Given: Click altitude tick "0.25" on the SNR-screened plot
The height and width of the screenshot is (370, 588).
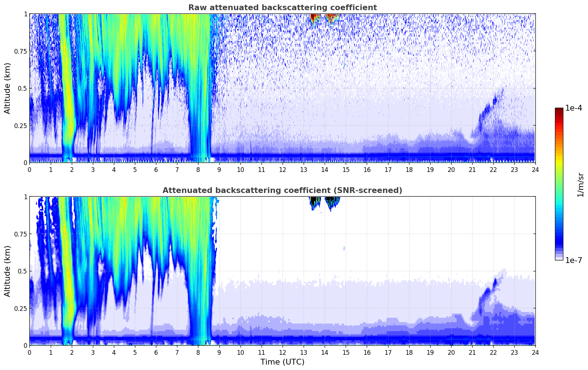Looking at the screenshot, I should [x=20, y=308].
